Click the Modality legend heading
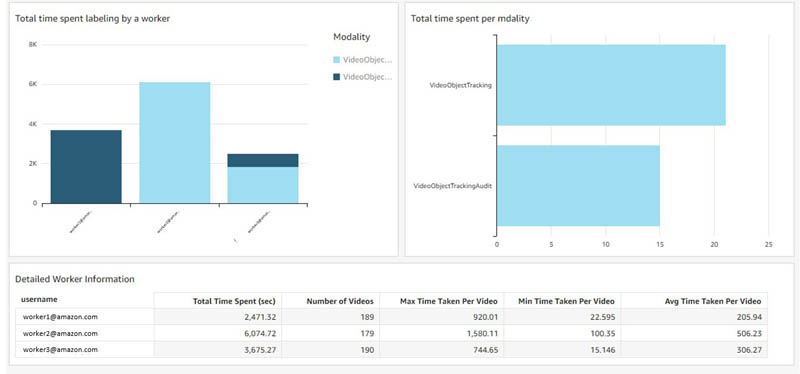Viewport: 800px width, 374px height. click(352, 37)
